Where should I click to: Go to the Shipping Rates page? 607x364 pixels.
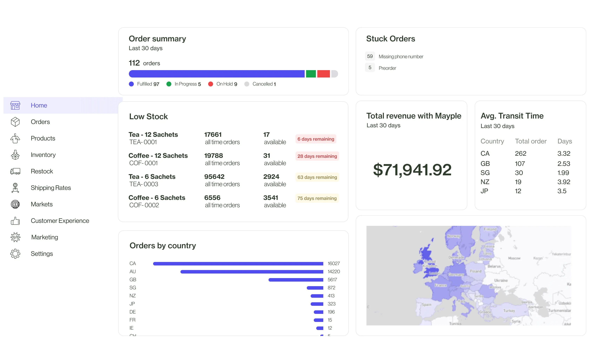coord(51,188)
